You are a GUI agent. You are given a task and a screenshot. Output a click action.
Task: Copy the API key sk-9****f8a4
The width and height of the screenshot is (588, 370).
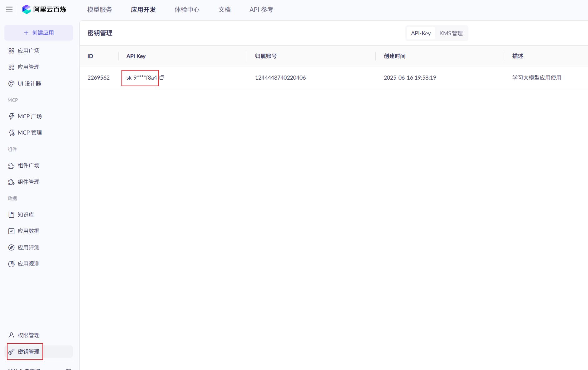pos(162,77)
